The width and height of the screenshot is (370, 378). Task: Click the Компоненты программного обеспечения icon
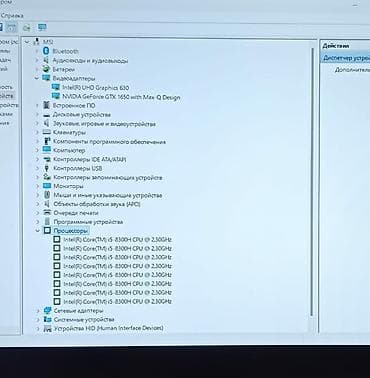[x=47, y=141]
